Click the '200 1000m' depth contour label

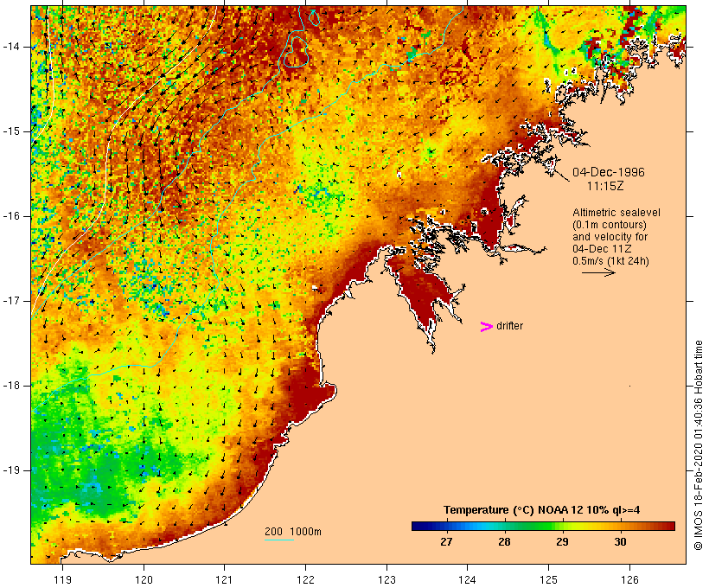293,532
